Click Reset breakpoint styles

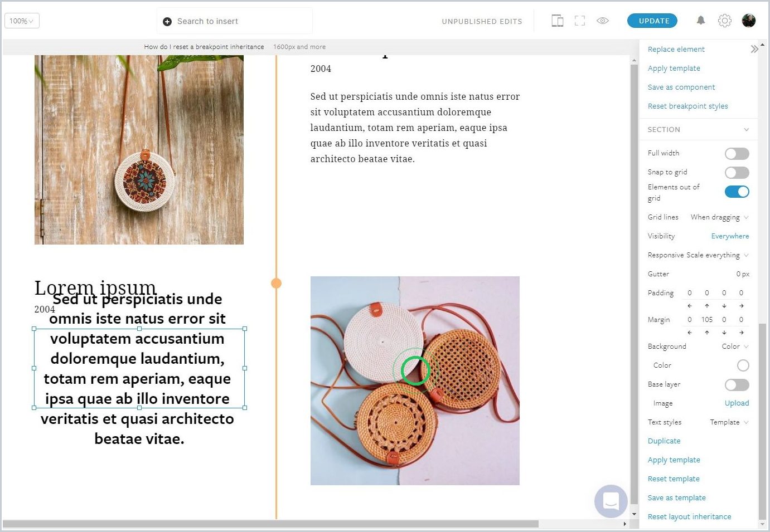(x=687, y=106)
